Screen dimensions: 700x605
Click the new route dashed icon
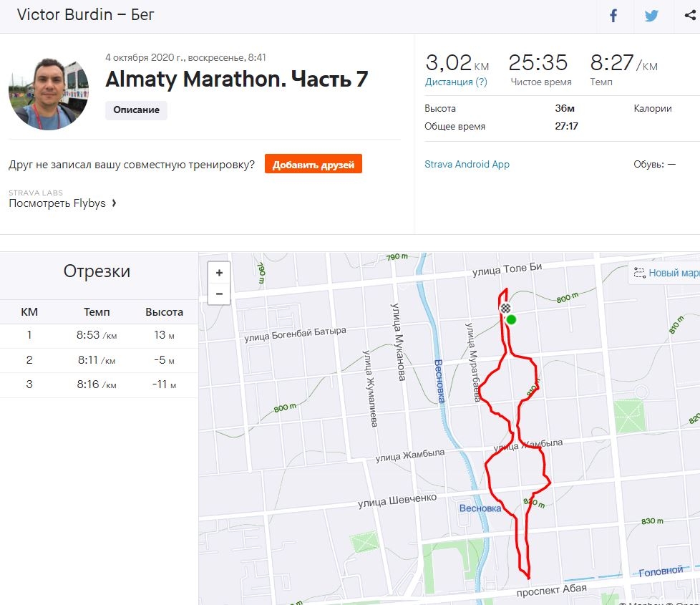[639, 273]
